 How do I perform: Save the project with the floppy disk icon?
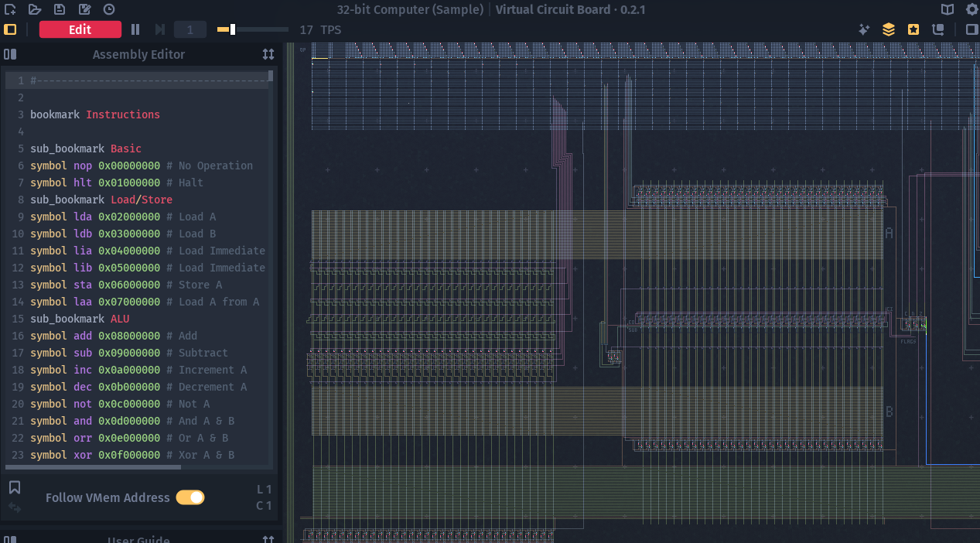[x=60, y=9]
